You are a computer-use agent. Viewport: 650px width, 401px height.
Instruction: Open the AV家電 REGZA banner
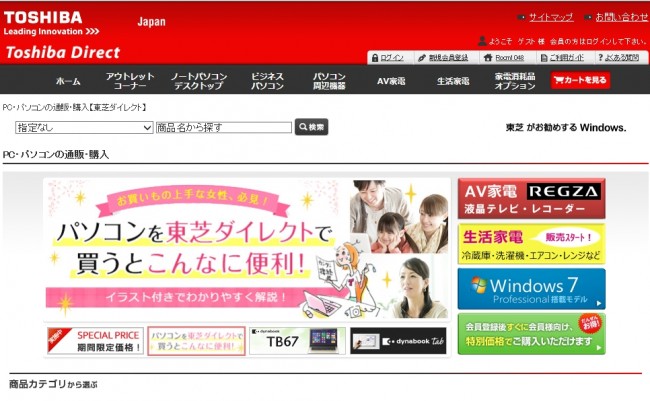coord(531,199)
